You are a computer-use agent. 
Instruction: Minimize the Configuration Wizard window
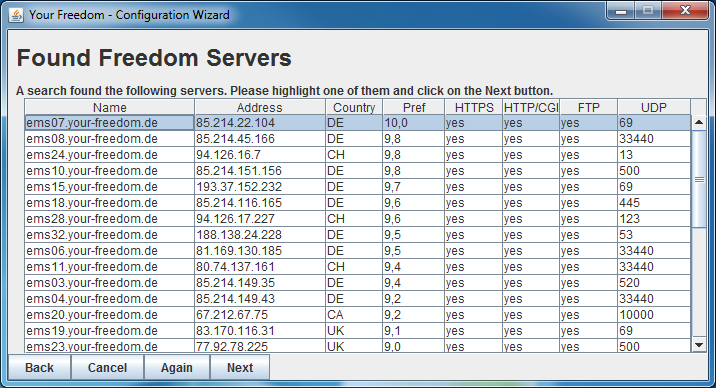click(x=621, y=11)
